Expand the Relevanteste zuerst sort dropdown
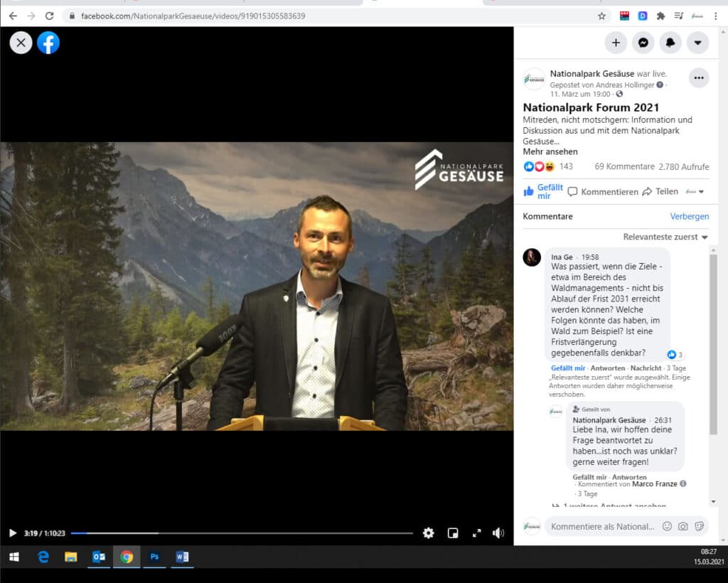 tap(665, 237)
